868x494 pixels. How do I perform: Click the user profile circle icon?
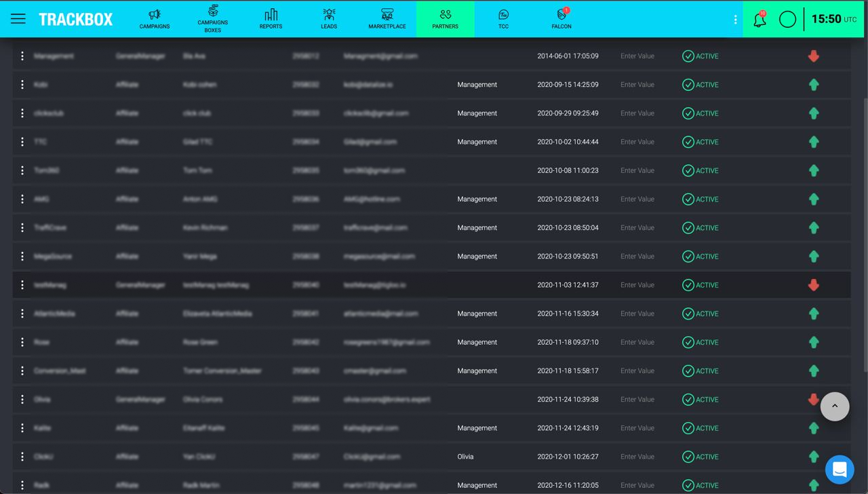787,20
